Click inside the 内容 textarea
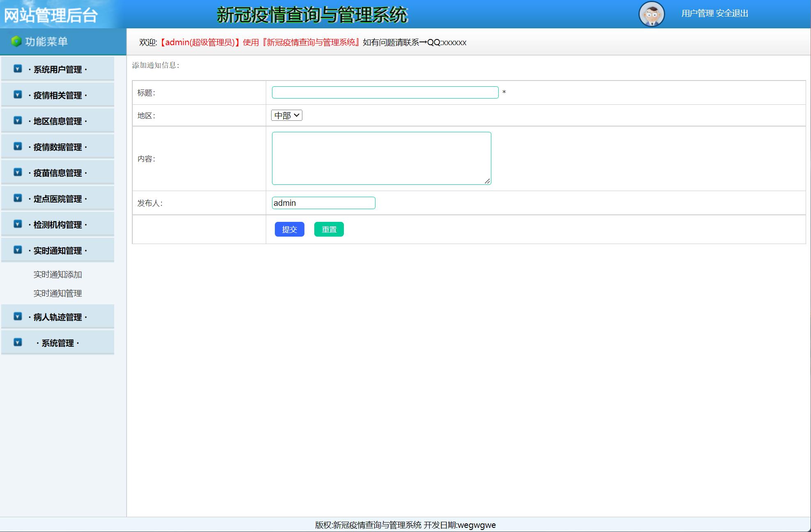 tap(381, 158)
